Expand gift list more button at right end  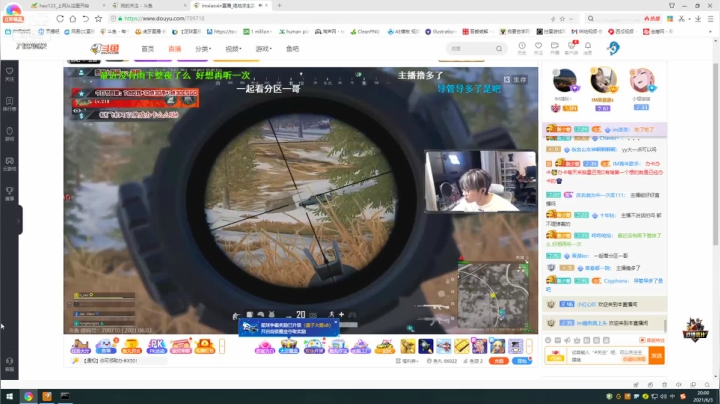click(529, 346)
